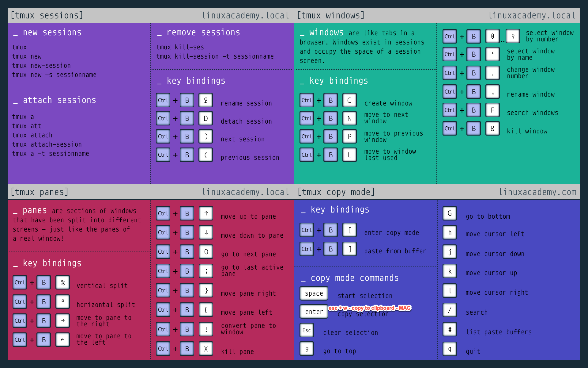Click the / key for search
The width and height of the screenshot is (588, 368).
tap(450, 310)
